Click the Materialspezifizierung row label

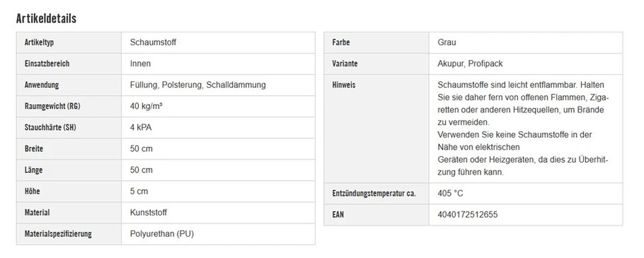coord(58,234)
